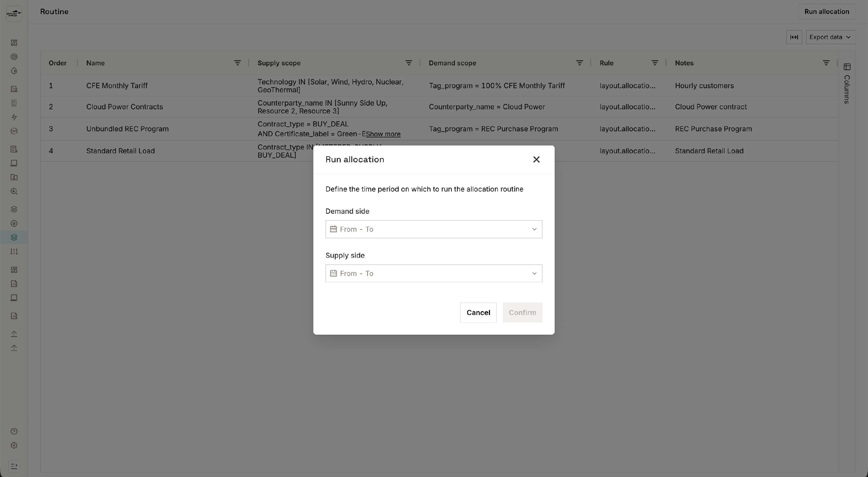Click the fit columns width icon

(x=794, y=37)
